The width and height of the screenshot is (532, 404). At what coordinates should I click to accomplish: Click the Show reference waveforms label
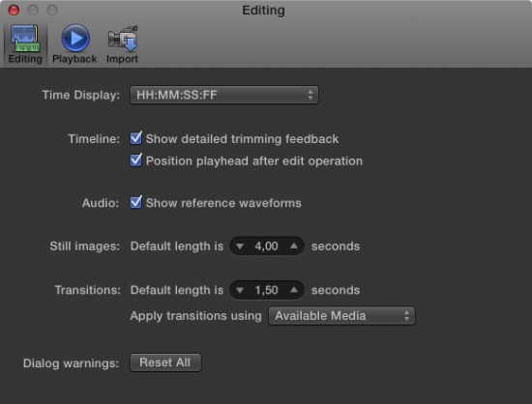223,203
